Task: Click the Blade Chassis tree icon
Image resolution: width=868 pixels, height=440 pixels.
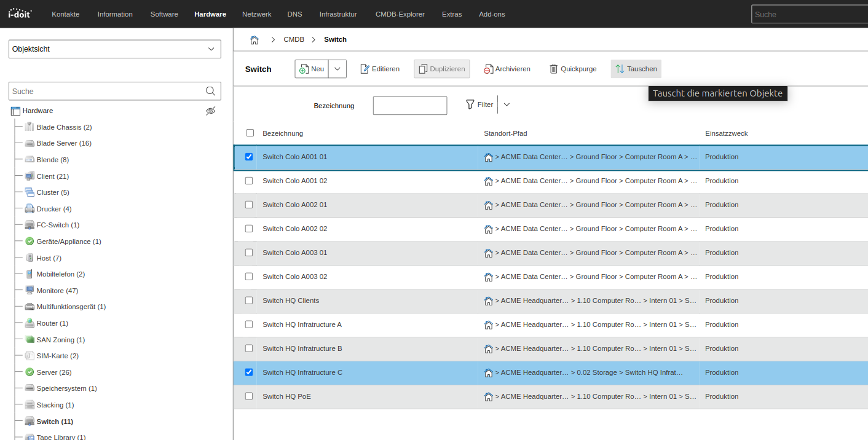Action: coord(30,127)
